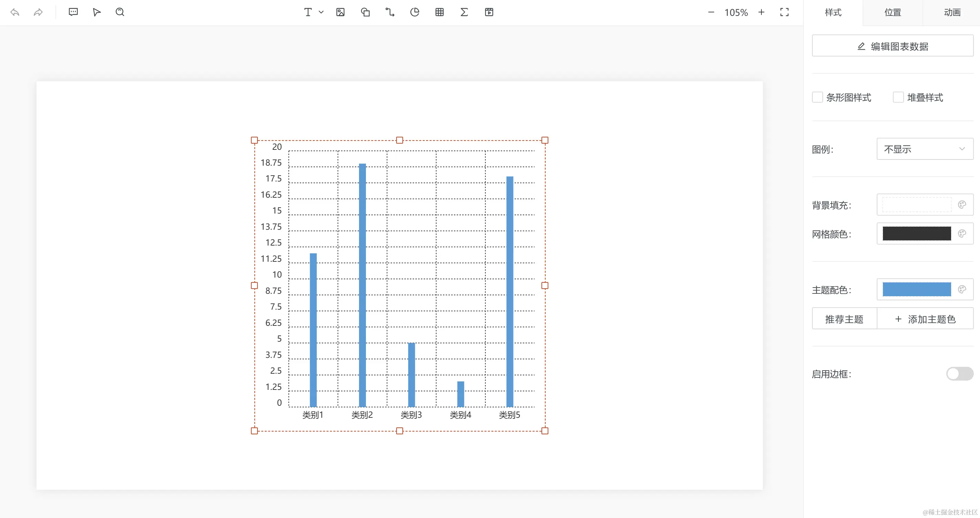Insert a chart with the pie chart icon
The height and width of the screenshot is (518, 980).
click(415, 12)
